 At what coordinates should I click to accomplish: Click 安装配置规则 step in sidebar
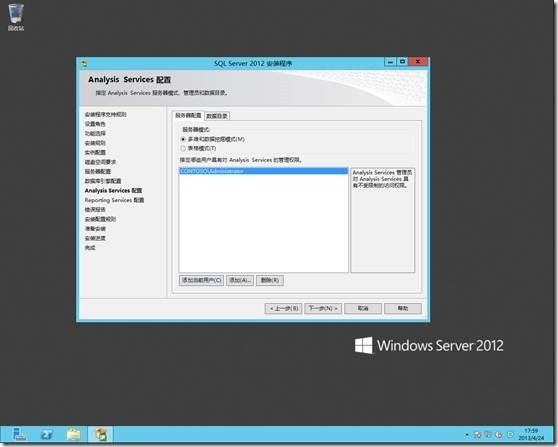pos(100,219)
